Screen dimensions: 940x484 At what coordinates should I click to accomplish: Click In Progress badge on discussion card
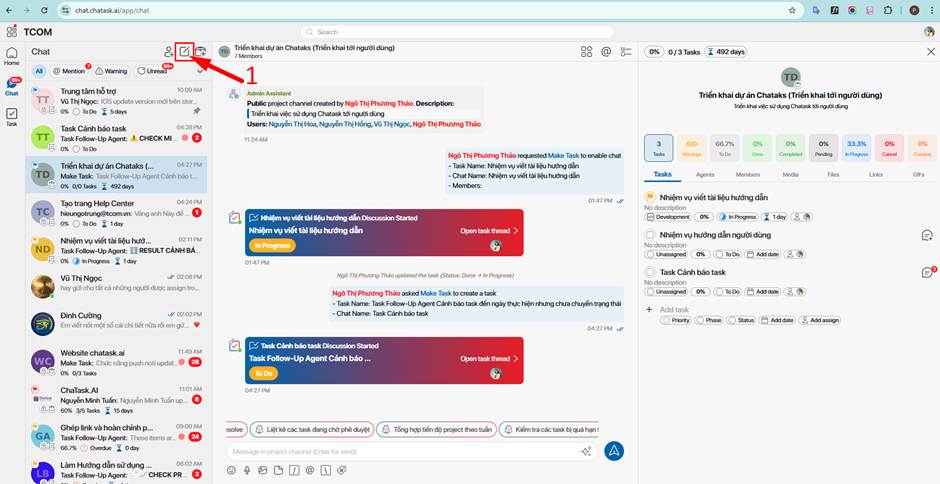(272, 245)
